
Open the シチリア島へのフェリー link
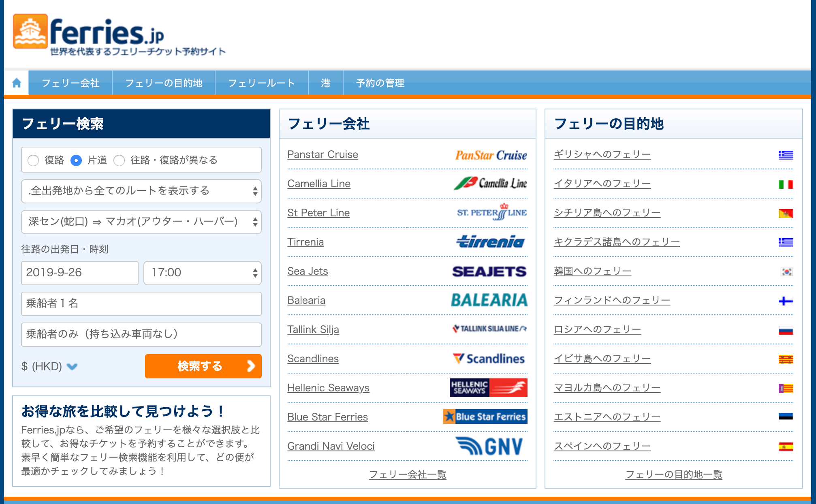click(x=607, y=213)
